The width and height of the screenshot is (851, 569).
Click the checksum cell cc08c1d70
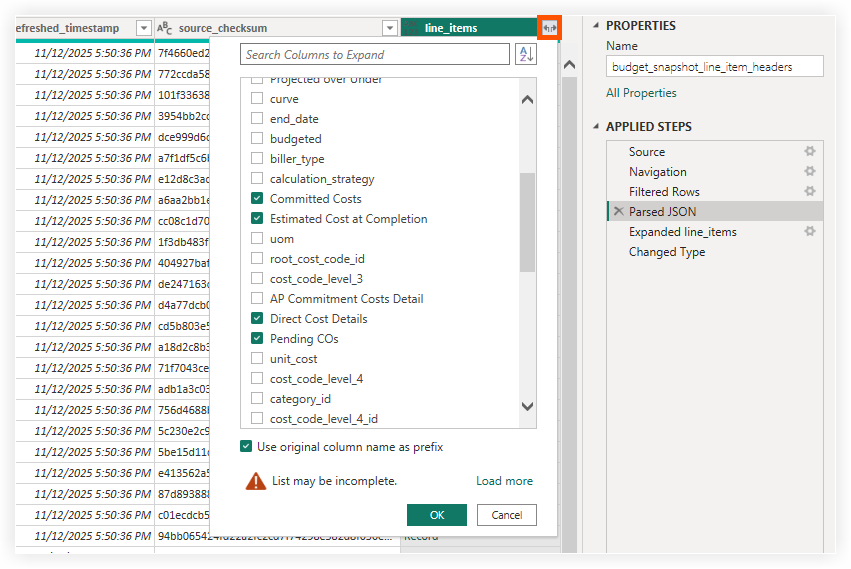[x=183, y=221]
